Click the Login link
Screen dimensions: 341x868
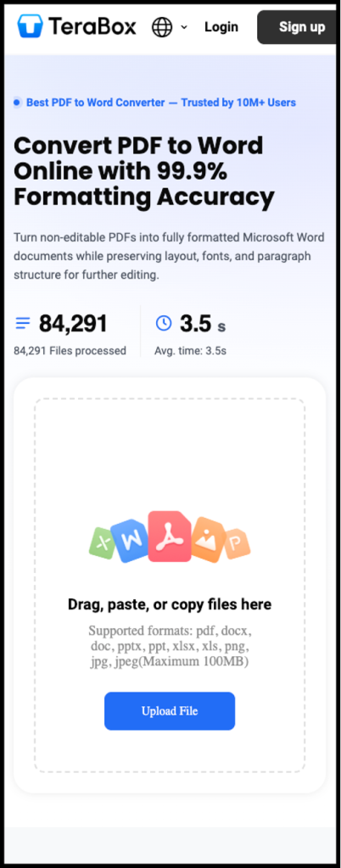221,26
